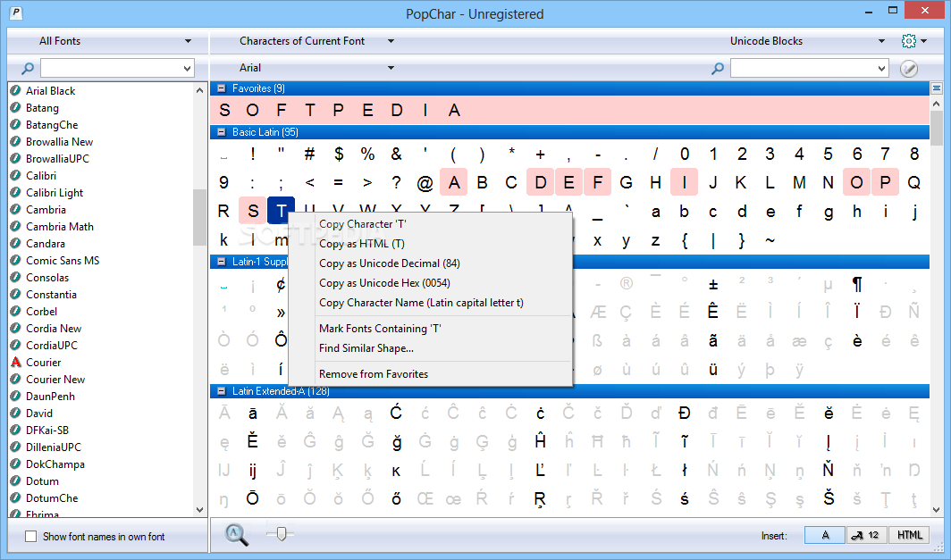Screen dimensions: 951x560
Task: Select the pilcrow ¶ character
Action: pos(857,284)
